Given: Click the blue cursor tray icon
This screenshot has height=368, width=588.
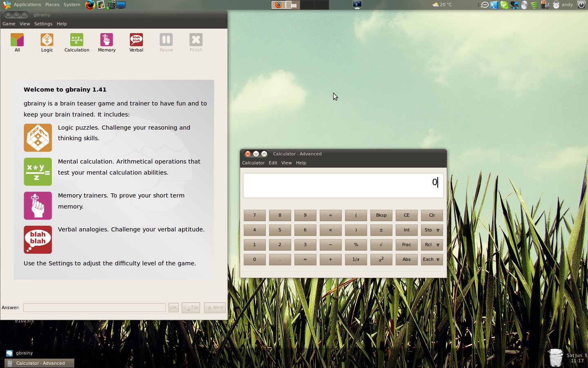Looking at the screenshot, I should 494,5.
